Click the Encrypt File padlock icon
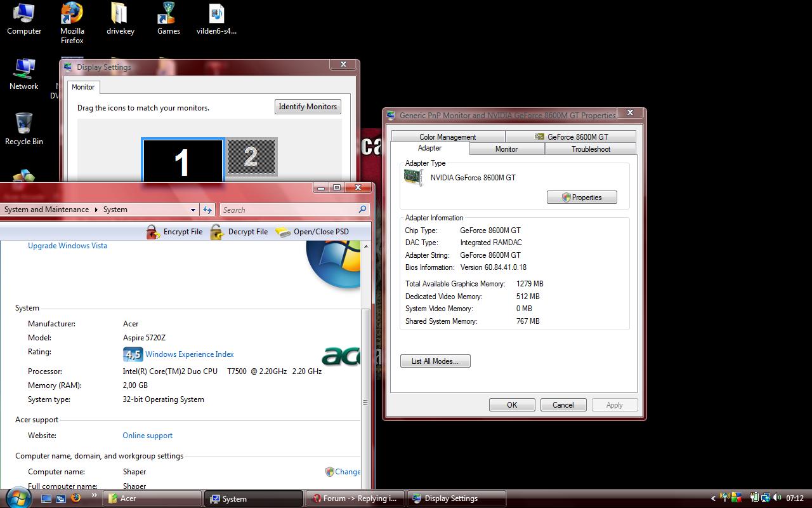 tap(153, 232)
